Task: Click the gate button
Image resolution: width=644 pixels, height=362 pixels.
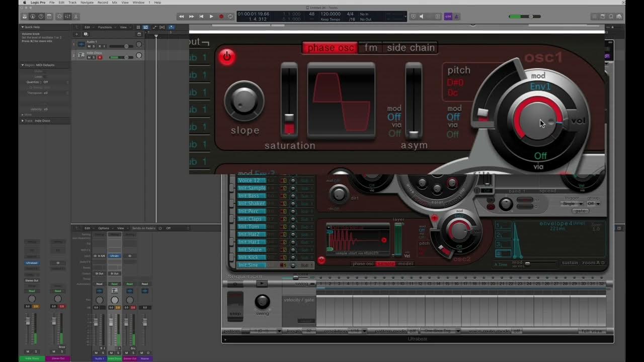Action: pyautogui.click(x=580, y=211)
